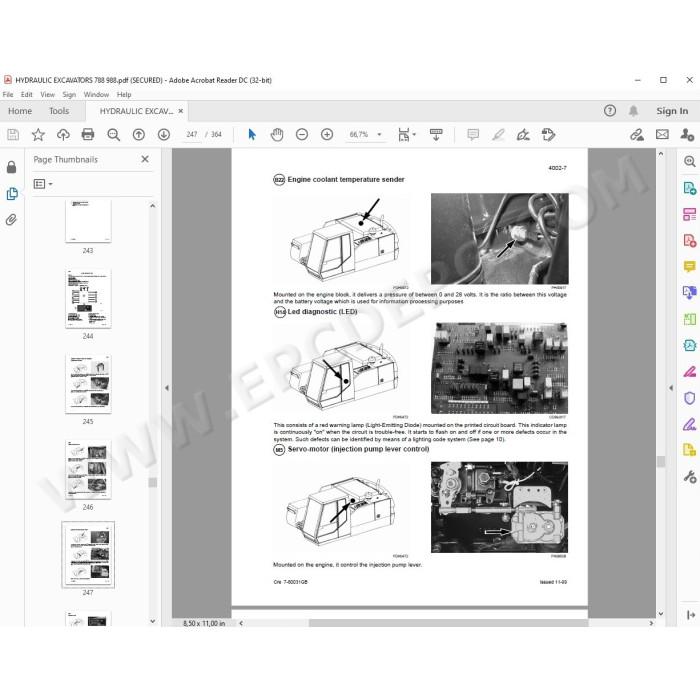700x700 pixels.
Task: Open the Organize Pages tool in the right pane
Action: [690, 214]
